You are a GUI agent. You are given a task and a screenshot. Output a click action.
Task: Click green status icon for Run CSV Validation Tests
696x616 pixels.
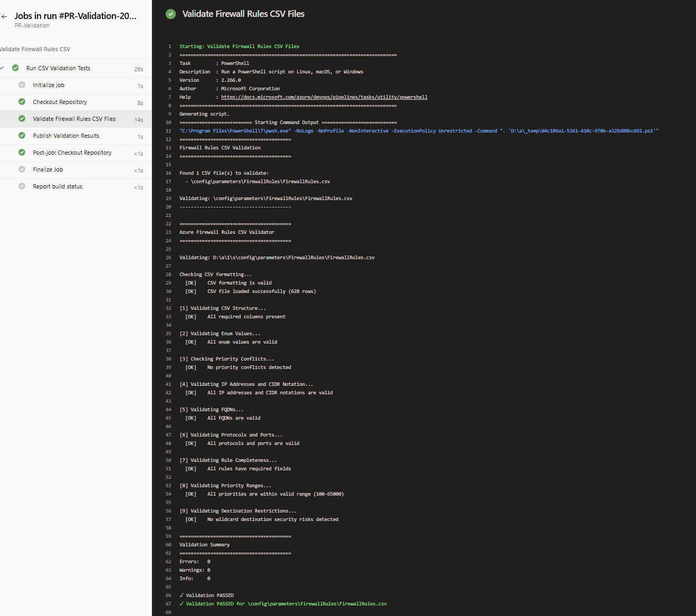coord(15,68)
